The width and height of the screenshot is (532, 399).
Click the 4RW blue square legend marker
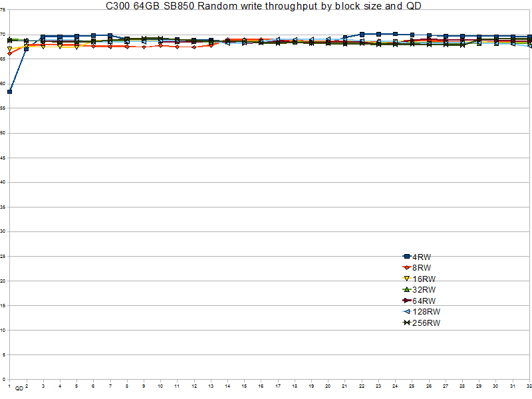tap(407, 257)
